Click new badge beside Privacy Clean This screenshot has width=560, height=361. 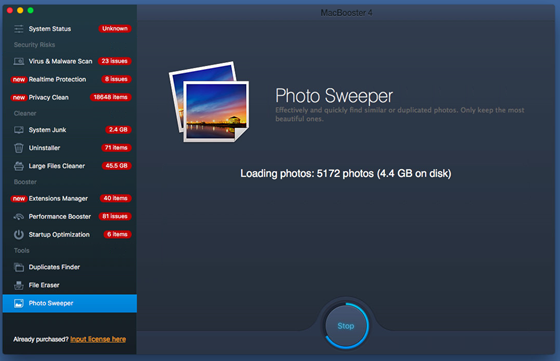[x=19, y=97]
